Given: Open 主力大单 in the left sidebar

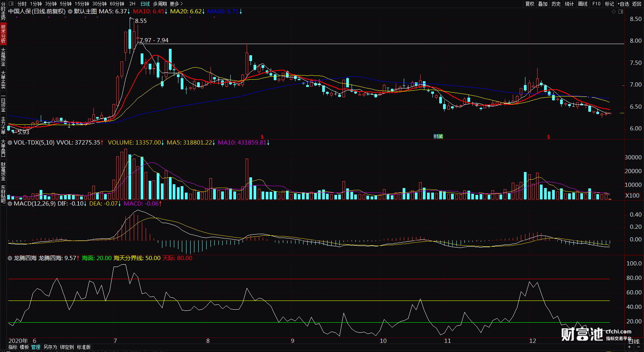Looking at the screenshot, I should pyautogui.click(x=3, y=126).
